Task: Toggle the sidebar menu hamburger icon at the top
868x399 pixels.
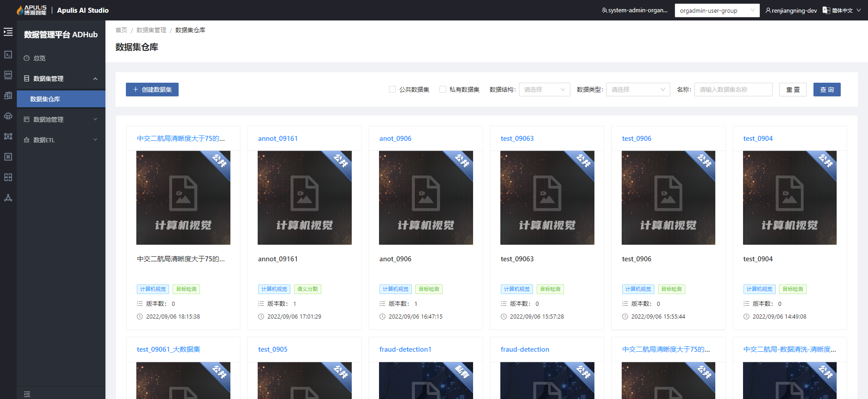Action: 8,32
